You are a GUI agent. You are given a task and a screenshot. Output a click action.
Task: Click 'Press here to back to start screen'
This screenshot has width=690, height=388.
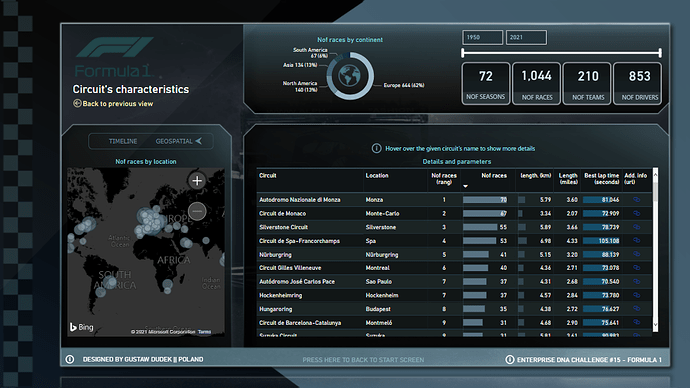(363, 360)
